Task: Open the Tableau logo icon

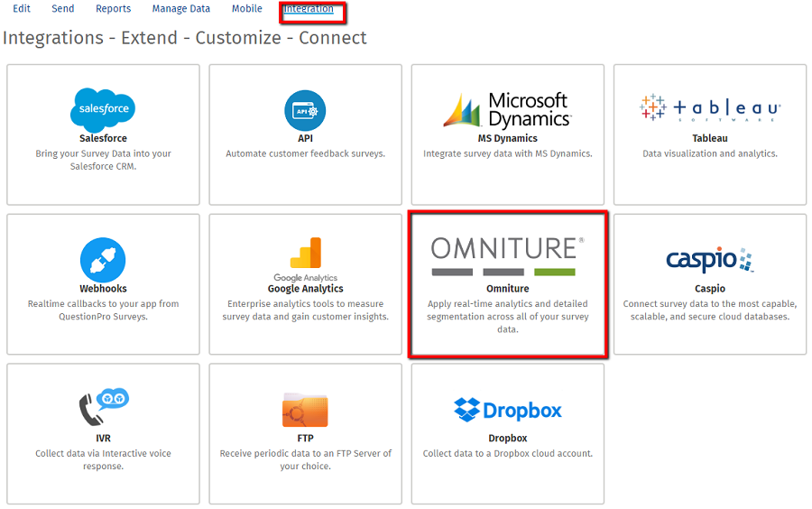Action: click(709, 108)
